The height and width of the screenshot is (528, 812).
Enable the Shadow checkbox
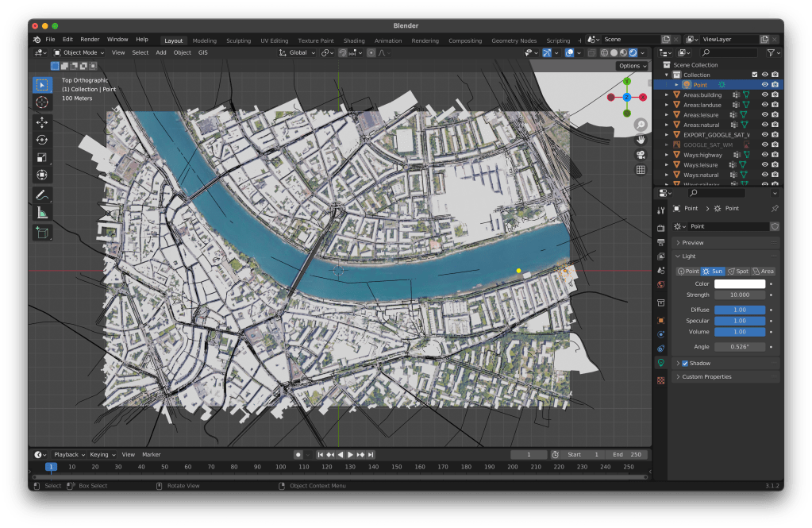pos(685,364)
